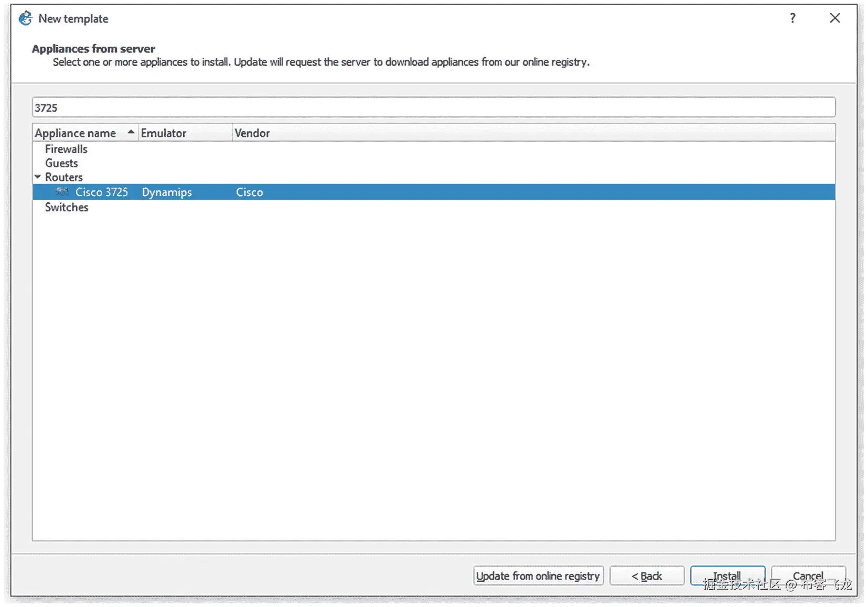This screenshot has height=607, width=868.
Task: Select the Routers category label
Action: click(x=64, y=178)
